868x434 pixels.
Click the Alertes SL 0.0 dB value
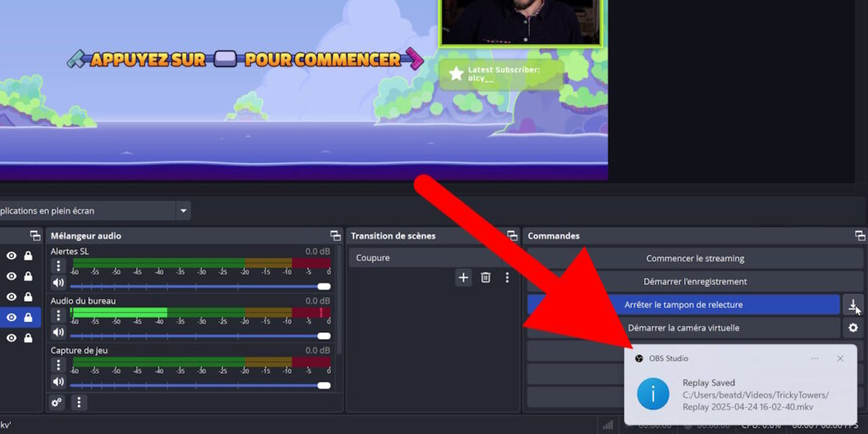pos(318,251)
